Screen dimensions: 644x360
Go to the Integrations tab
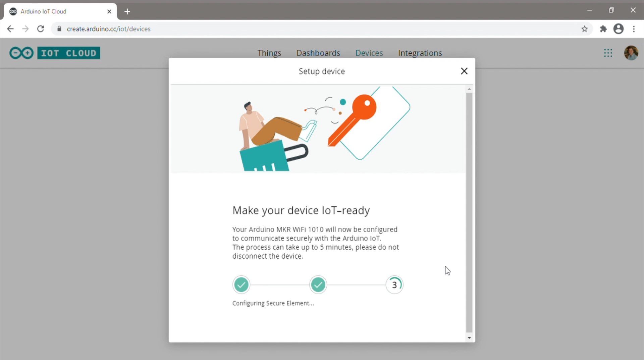tap(420, 53)
